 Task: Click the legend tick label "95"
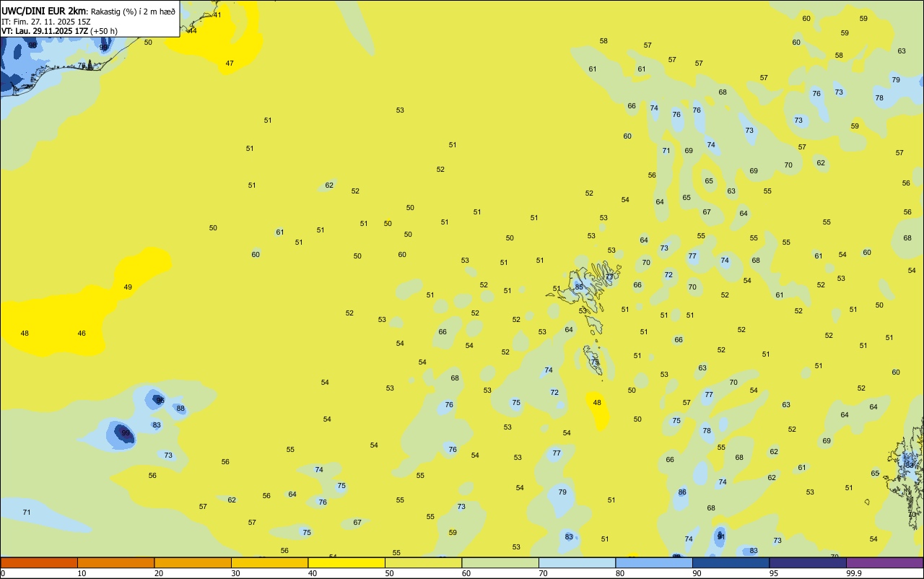tap(774, 573)
